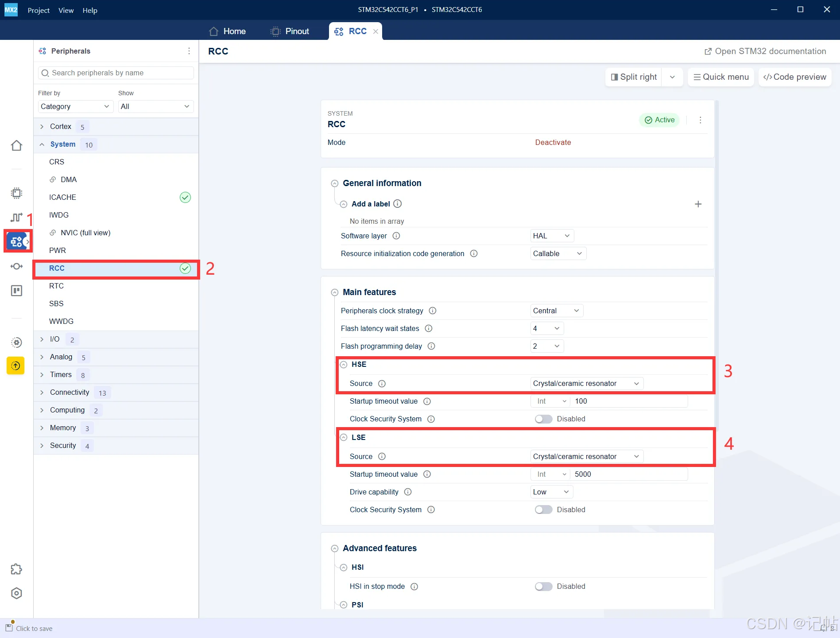Enable HSI in stop mode switch
840x638 pixels.
tap(543, 587)
